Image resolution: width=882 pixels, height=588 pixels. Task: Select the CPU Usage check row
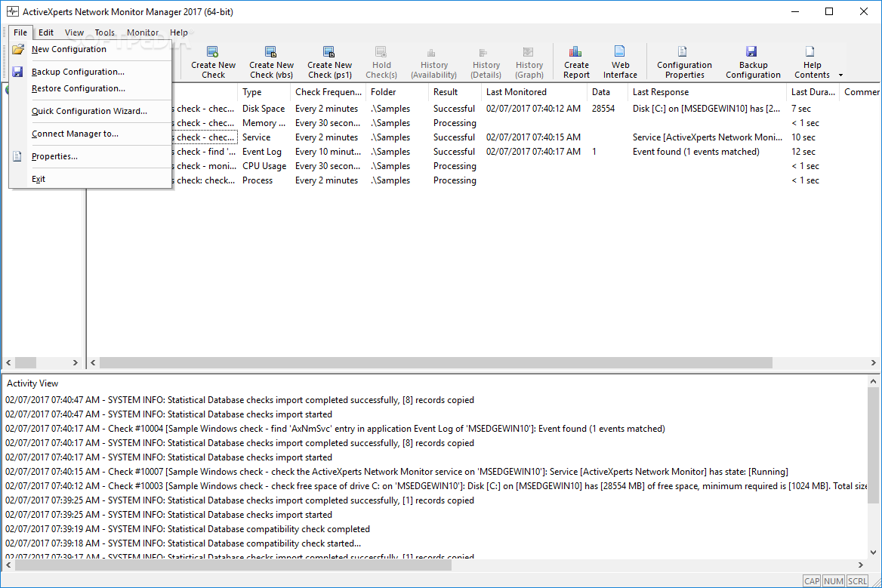coord(526,166)
